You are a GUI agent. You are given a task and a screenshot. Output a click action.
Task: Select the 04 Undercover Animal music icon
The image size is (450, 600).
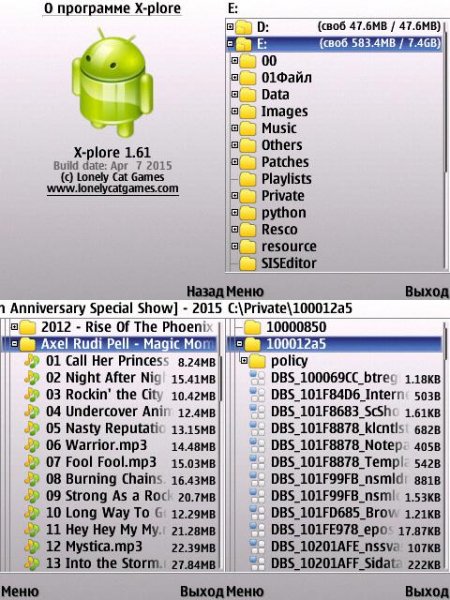pos(31,411)
